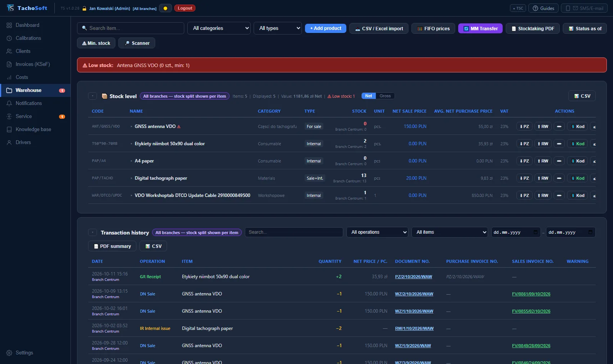Open Notifications page
The height and width of the screenshot is (364, 613).
pos(29,103)
